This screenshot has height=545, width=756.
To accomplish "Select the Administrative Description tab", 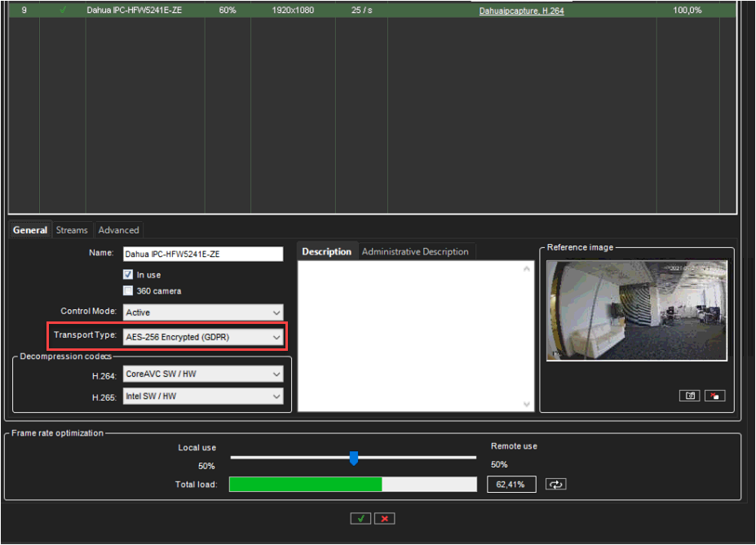I will coord(415,251).
